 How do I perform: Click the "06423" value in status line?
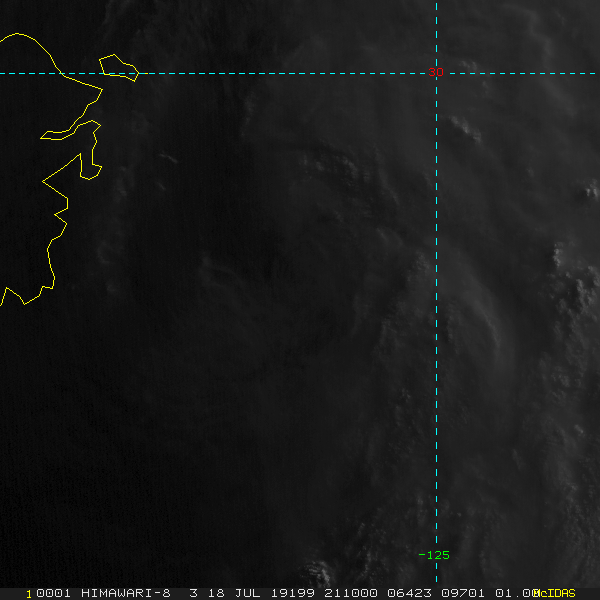(x=409, y=593)
